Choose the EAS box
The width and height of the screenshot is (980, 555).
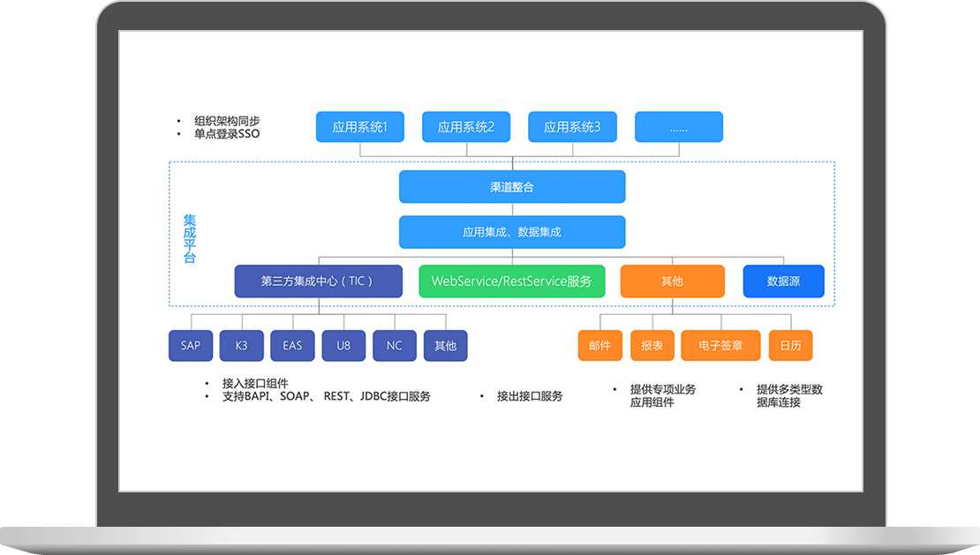[x=292, y=346]
